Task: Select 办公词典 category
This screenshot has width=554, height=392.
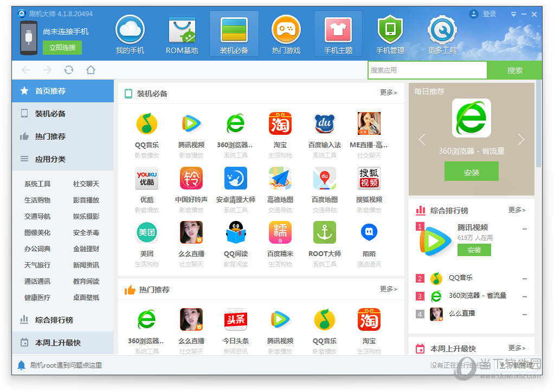Action: point(37,249)
